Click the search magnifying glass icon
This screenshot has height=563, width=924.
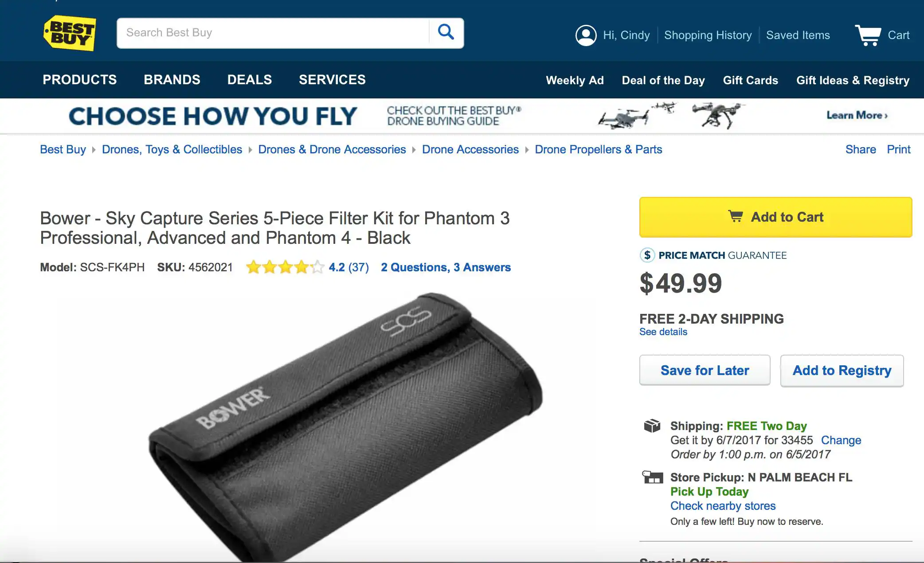click(x=446, y=32)
